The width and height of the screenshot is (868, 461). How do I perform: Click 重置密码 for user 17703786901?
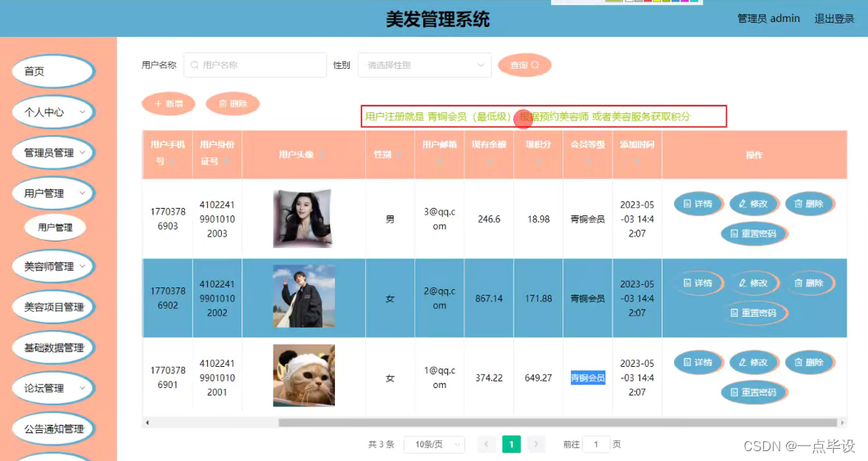[x=753, y=392]
